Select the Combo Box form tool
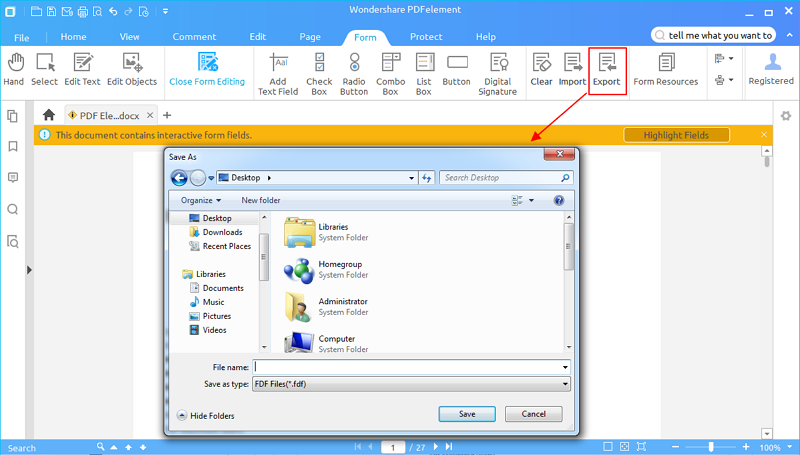 (391, 74)
